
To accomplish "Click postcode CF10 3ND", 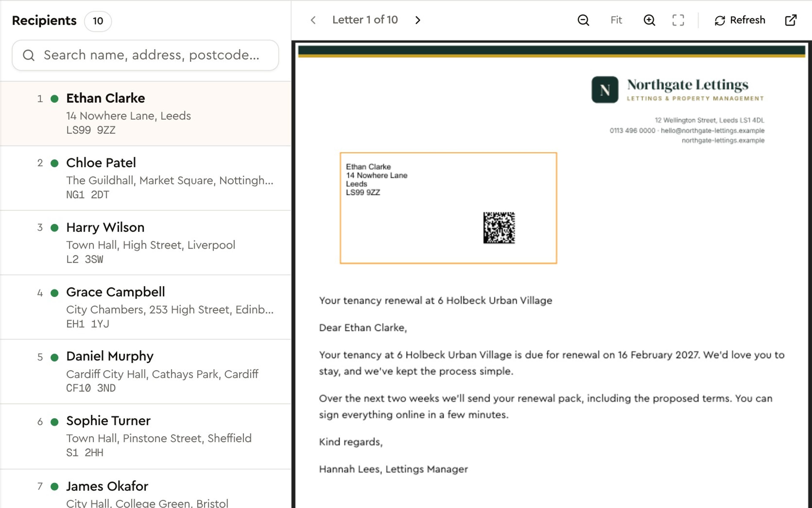I will point(91,388).
